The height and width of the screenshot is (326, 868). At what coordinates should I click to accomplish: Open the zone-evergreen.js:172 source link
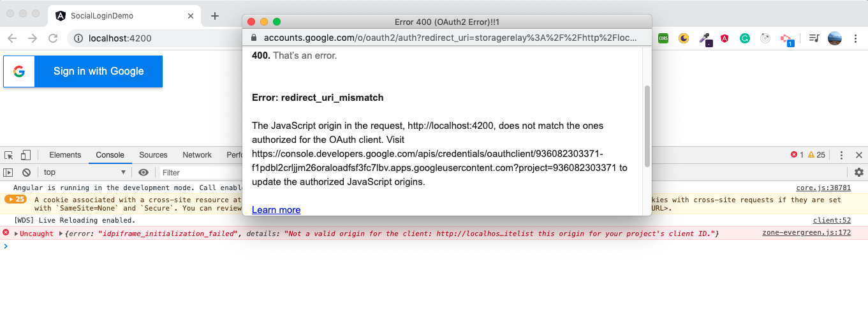pos(807,233)
